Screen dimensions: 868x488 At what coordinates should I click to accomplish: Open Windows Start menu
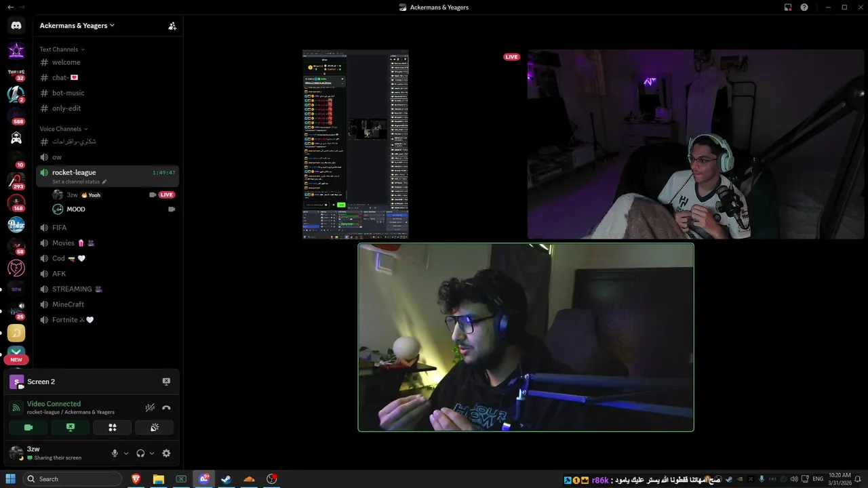(11, 479)
